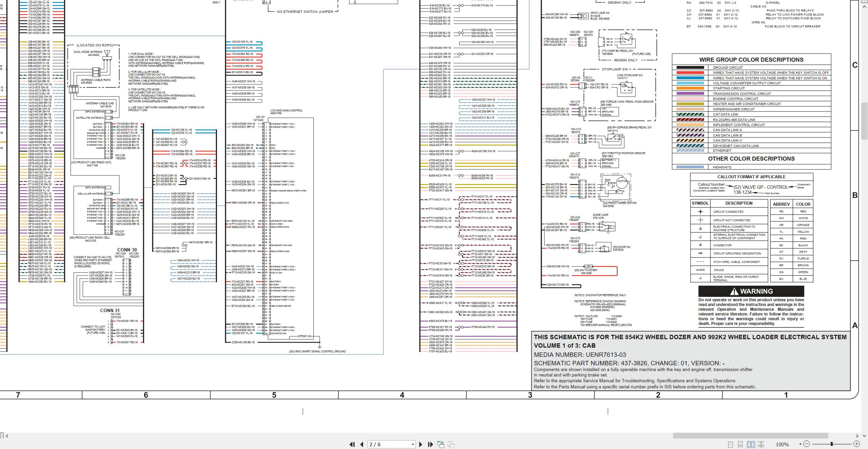Screen dimensions: 868x449
Task: Select continuous facing pages layout
Action: [x=761, y=444]
